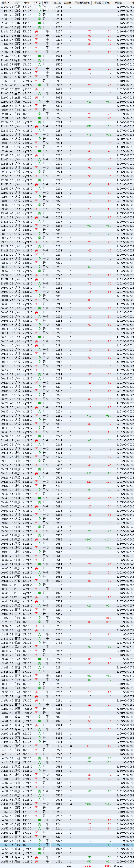Click the 310 逐笔 value in 11:27:11 row
Image resolution: width=134 pixels, height=868 pixels.
(x=89, y=618)
